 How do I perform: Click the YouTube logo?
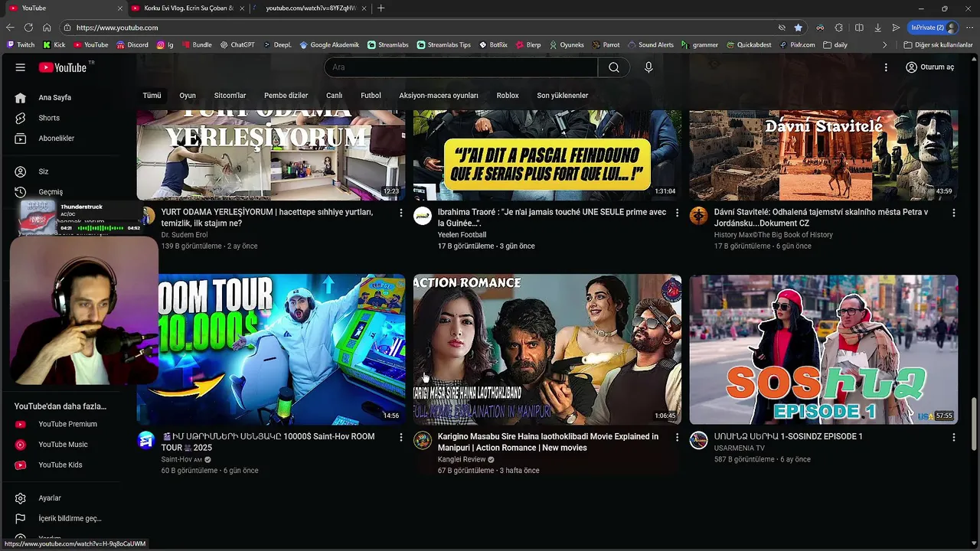(x=63, y=67)
